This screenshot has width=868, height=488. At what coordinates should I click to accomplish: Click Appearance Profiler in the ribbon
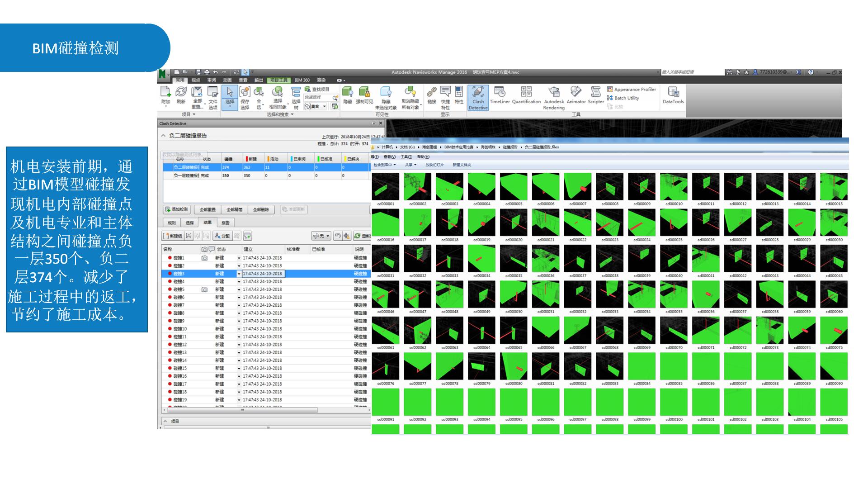point(632,90)
